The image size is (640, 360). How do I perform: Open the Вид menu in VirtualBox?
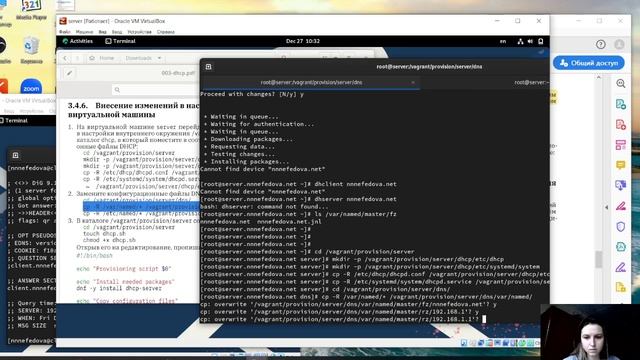click(102, 32)
